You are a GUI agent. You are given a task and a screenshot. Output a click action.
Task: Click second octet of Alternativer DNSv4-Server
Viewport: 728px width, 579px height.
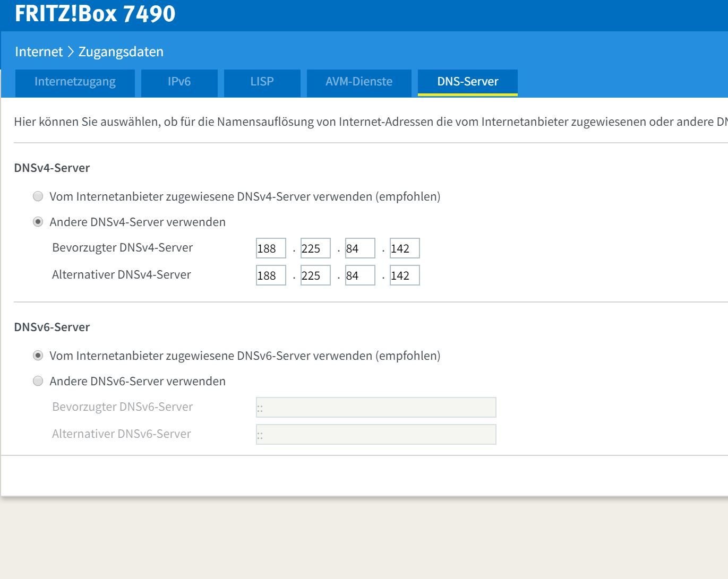315,275
